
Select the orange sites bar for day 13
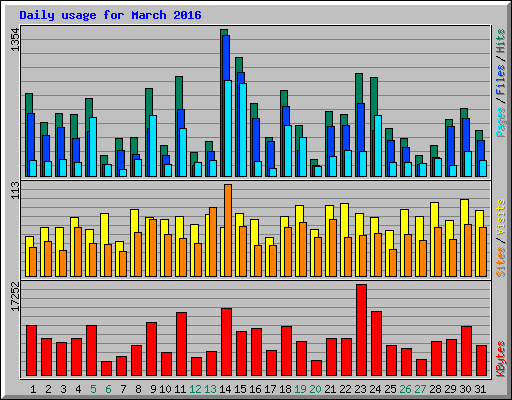click(213, 242)
